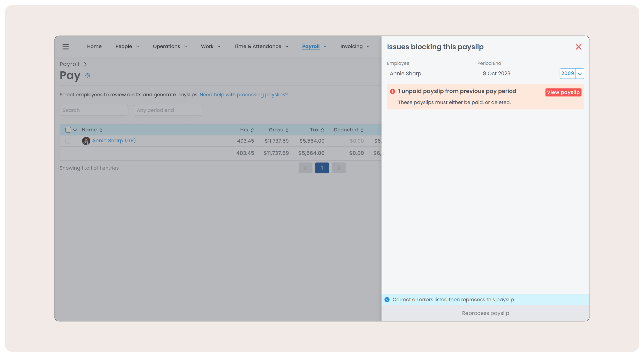
Task: Close the Issues blocking this payslip panel
Action: pyautogui.click(x=578, y=47)
